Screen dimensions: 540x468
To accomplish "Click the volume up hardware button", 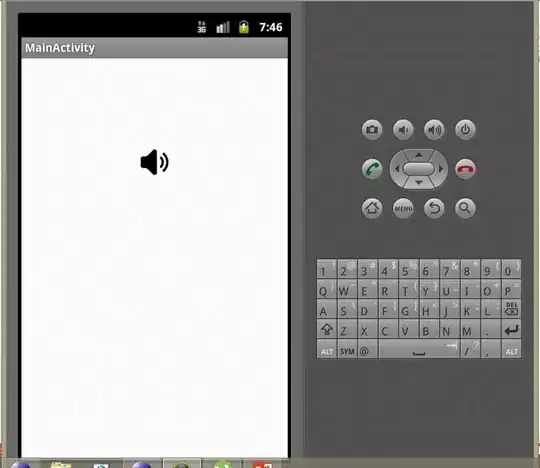I will (x=434, y=129).
